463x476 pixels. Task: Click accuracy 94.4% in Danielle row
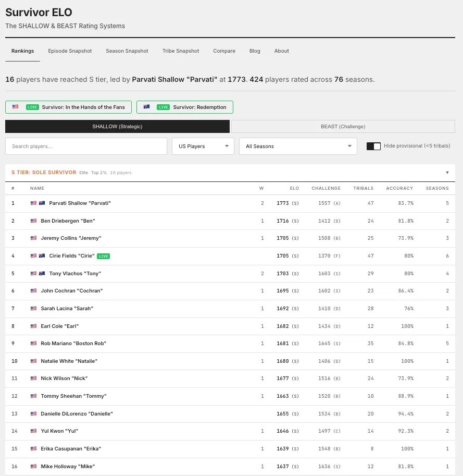[x=406, y=413]
